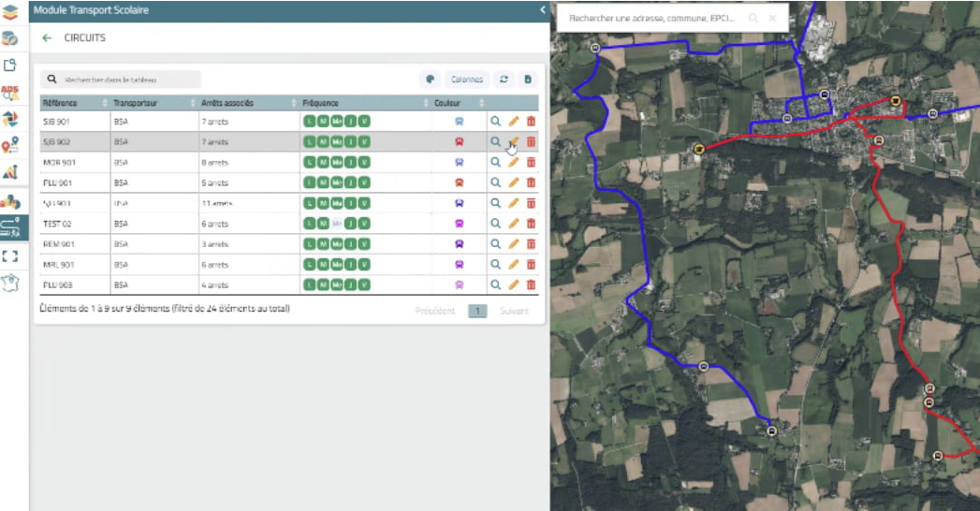Image resolution: width=980 pixels, height=511 pixels.
Task: Collapse the Module Transport Scolaire panel
Action: pyautogui.click(x=543, y=9)
